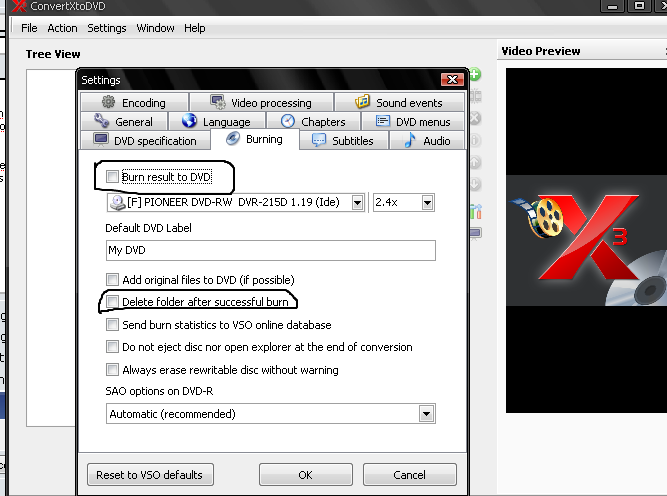Click the greyed move down arrow icon

point(475,184)
